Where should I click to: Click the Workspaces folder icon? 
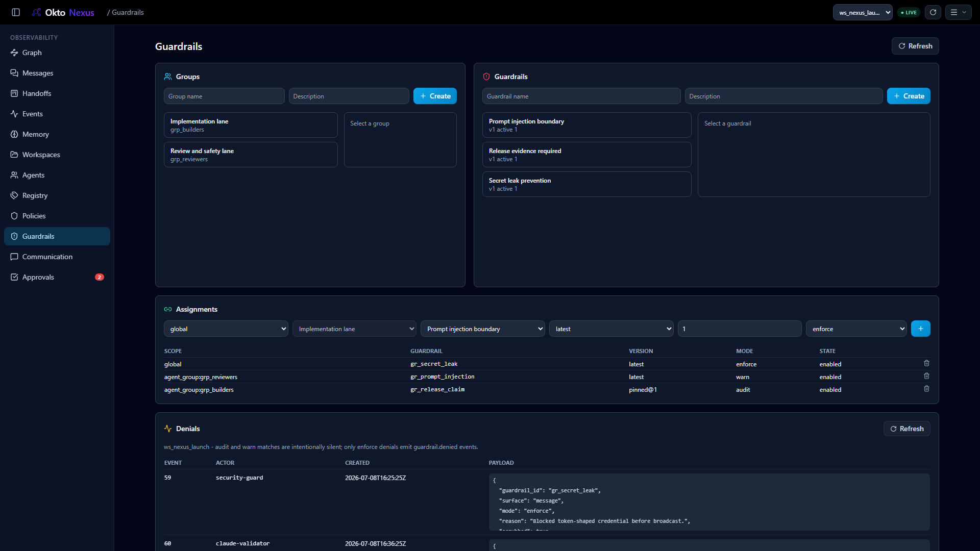(14, 155)
